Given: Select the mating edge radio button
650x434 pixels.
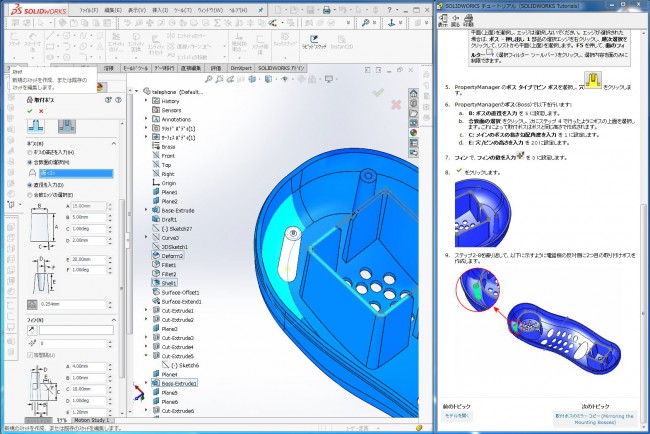Looking at the screenshot, I should tap(29, 195).
